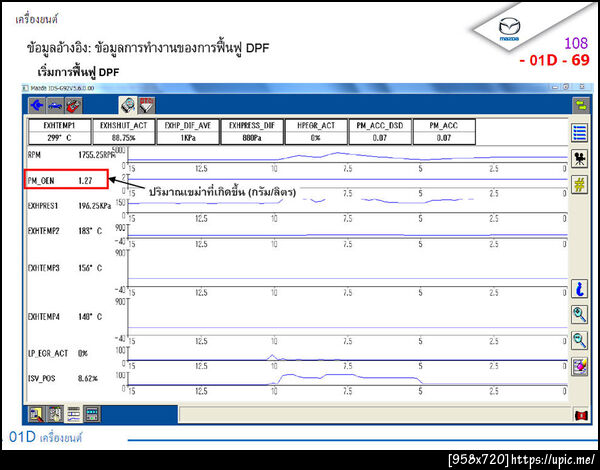600x470 pixels.
Task: Select the PM_ACC 0.07 box
Action: 444,132
